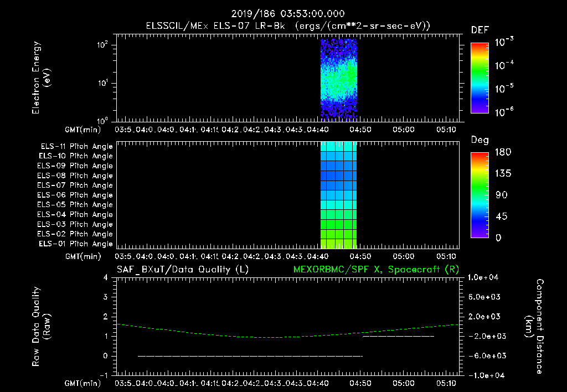
Task: Click the 'Raw Data Quality (Raw)' axis label
Action: [42, 327]
